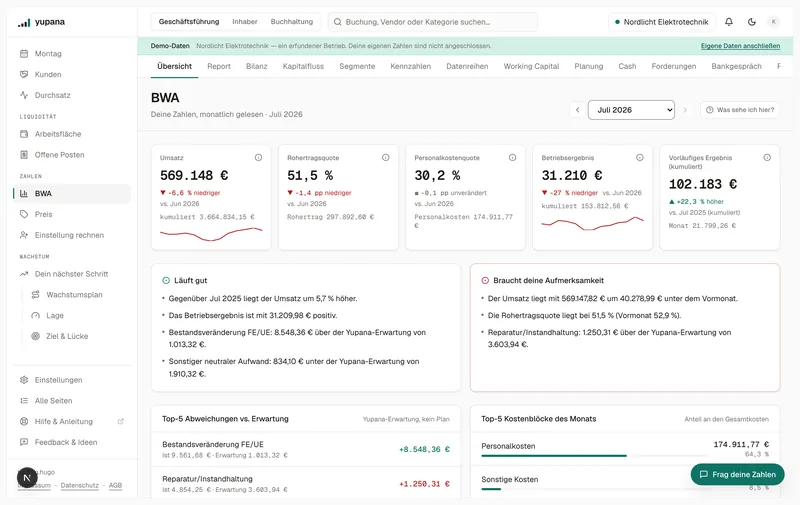This screenshot has width=800, height=505.
Task: Open Ziel & Lücke sub-item
Action: click(x=78, y=336)
